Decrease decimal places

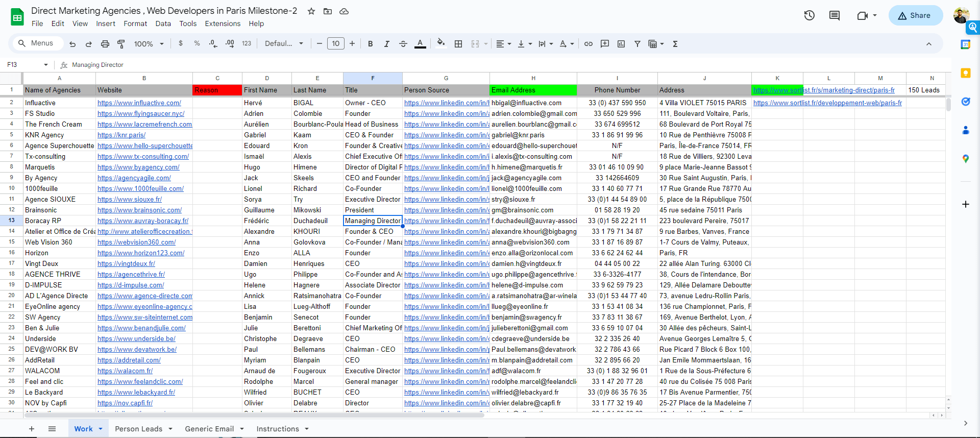pos(213,43)
